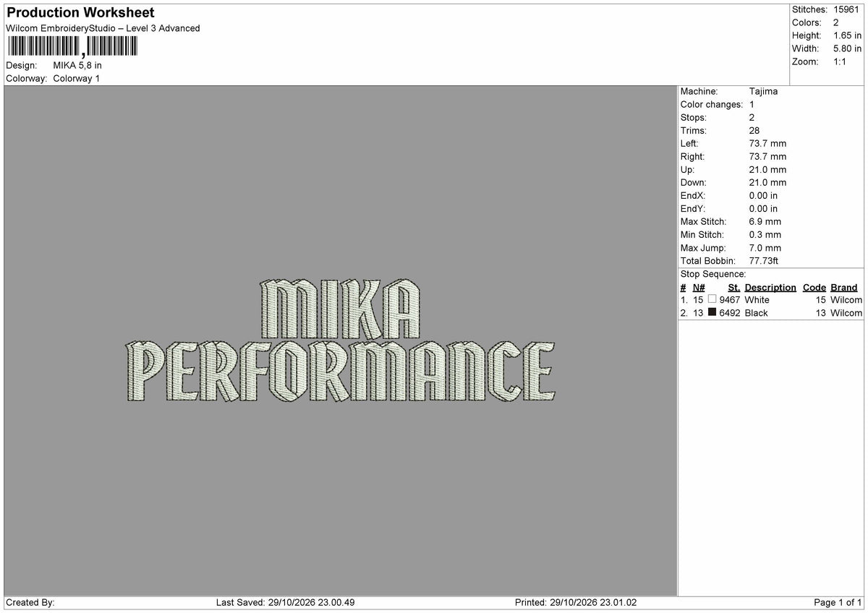The height and width of the screenshot is (613, 868).
Task: Click the N# column header
Action: (x=699, y=288)
